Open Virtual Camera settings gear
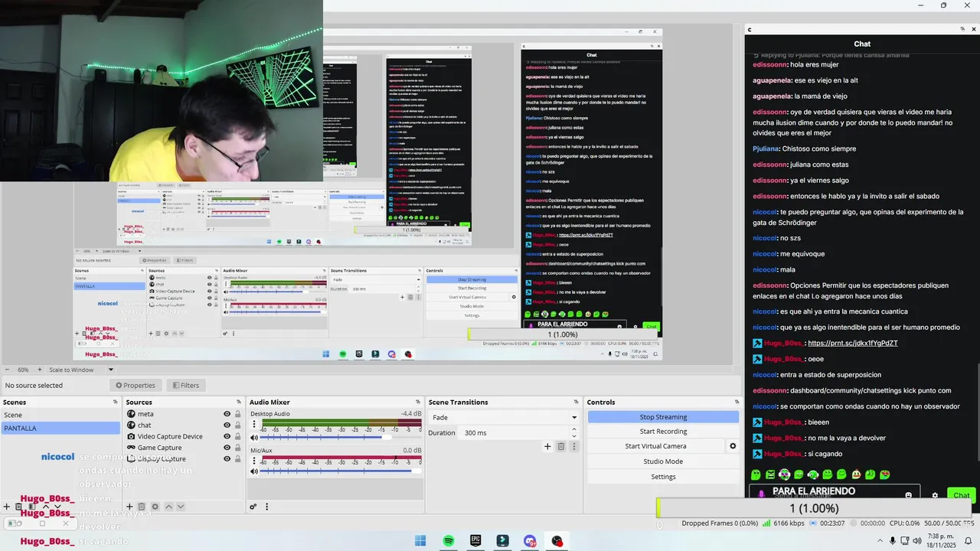This screenshot has height=551, width=980. point(733,446)
